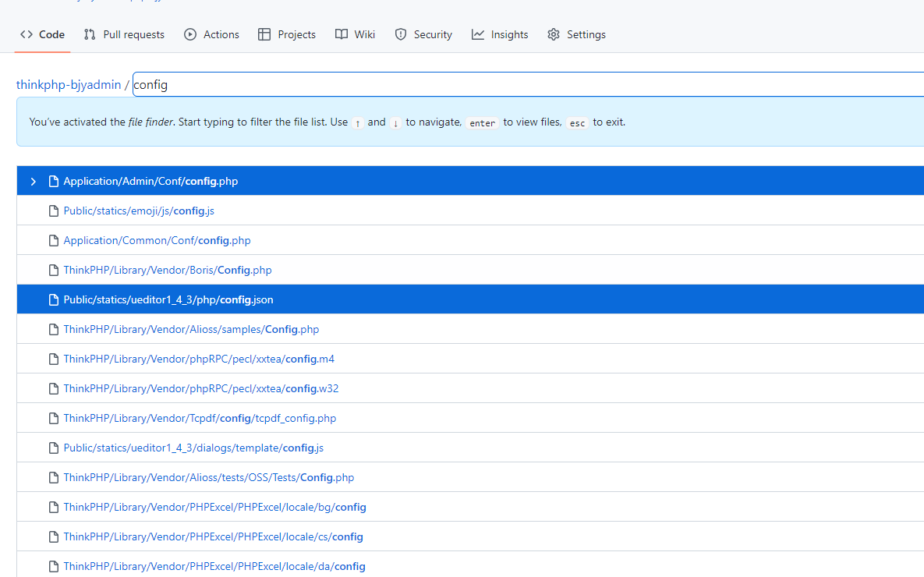Click the Insights graph icon

[478, 35]
